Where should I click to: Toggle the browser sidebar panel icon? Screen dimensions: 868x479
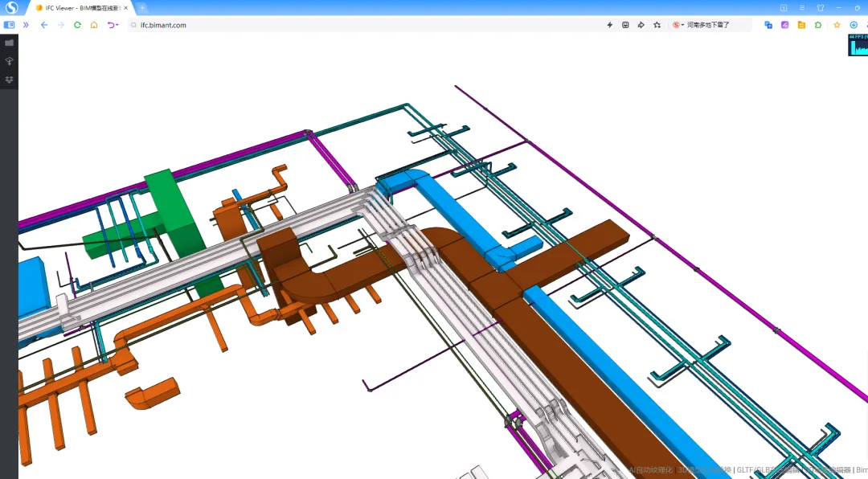pos(9,25)
